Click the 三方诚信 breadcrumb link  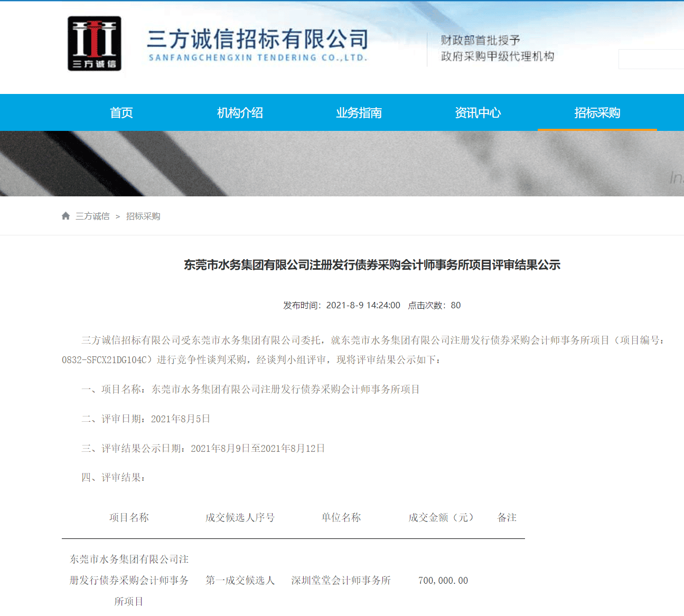click(x=93, y=216)
